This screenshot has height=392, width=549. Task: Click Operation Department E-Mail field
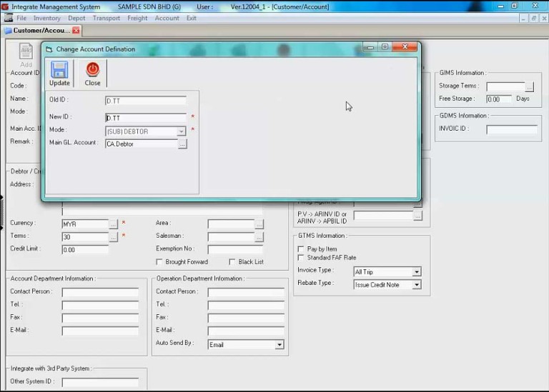[246, 331]
